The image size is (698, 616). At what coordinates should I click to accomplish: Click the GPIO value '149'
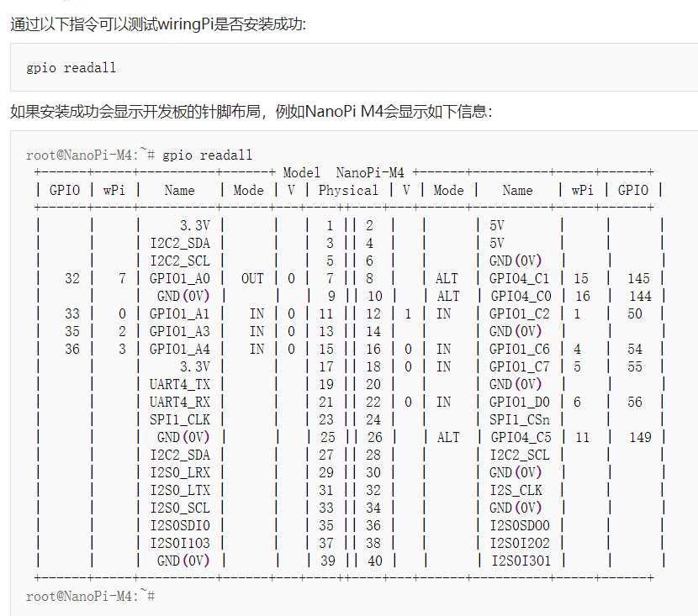click(640, 438)
